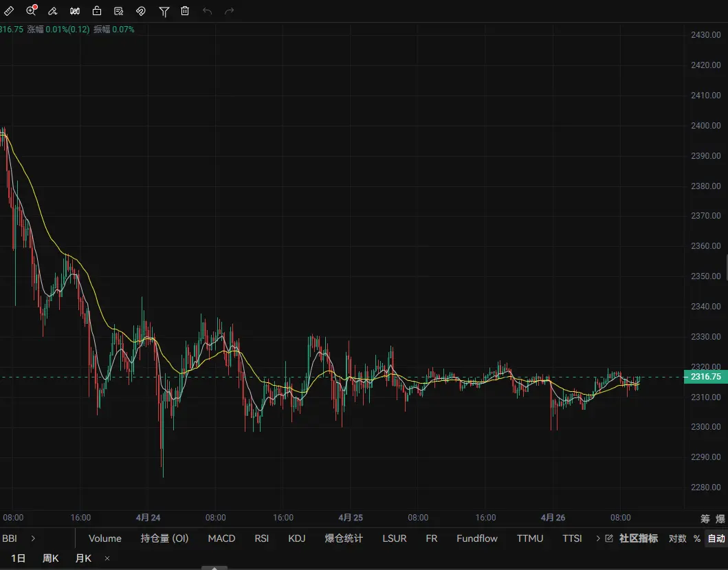Screen dimensions: 728x570
Task: Open the candlestick chart style icon
Action: coord(75,11)
